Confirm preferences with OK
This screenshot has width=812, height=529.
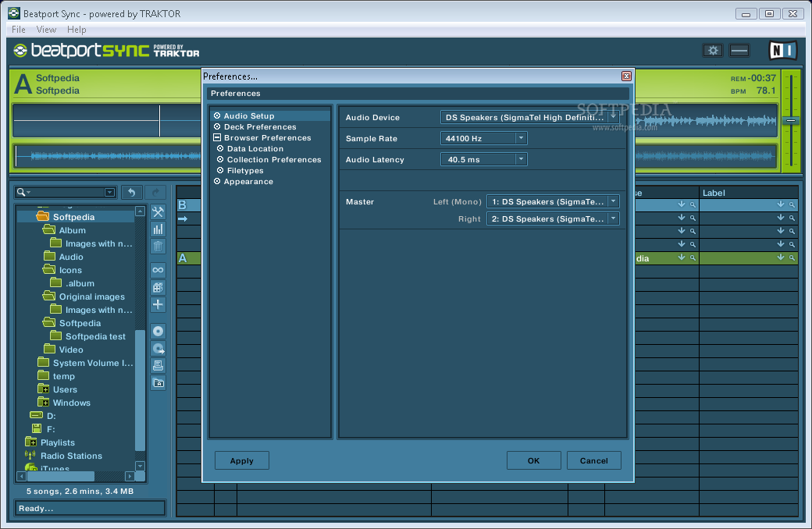click(533, 460)
